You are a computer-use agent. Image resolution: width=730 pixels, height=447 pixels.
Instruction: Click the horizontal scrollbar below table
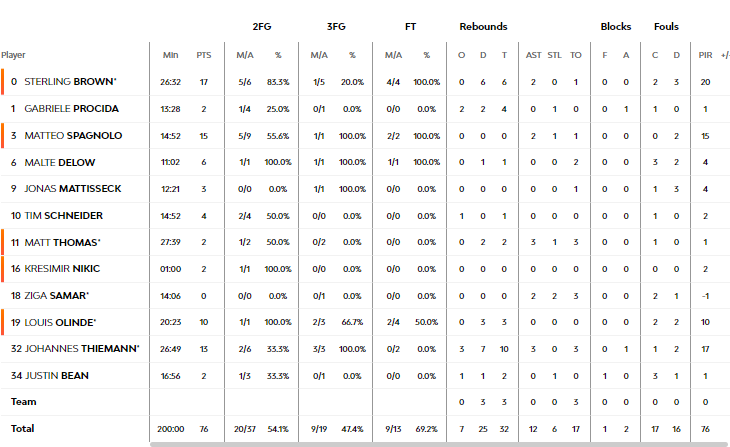[x=438, y=445]
